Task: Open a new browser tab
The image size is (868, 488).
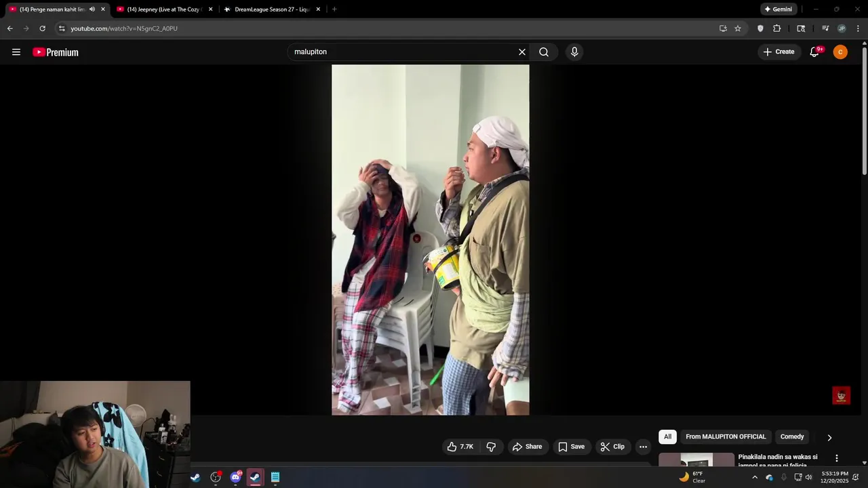Action: pyautogui.click(x=334, y=9)
